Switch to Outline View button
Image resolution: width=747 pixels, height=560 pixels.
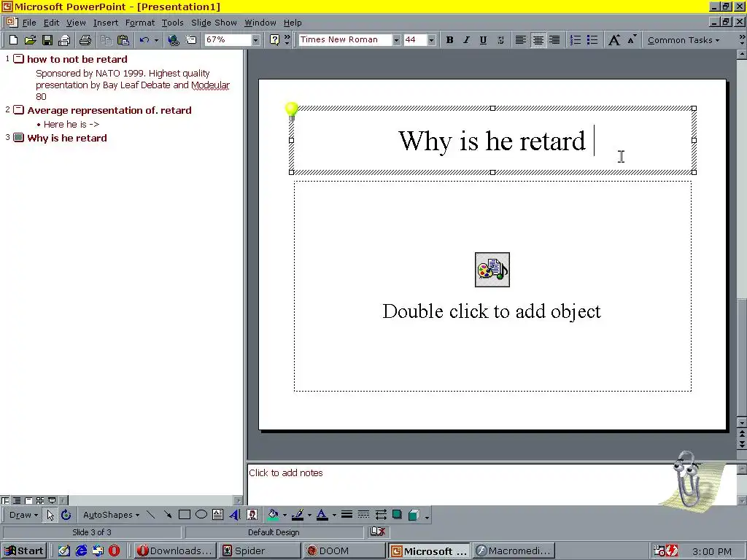pyautogui.click(x=17, y=500)
